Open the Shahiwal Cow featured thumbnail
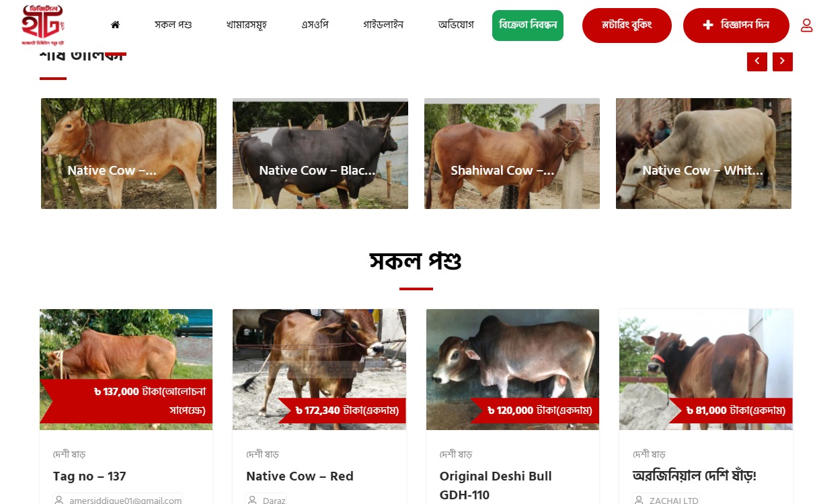815x504 pixels. 512,153
